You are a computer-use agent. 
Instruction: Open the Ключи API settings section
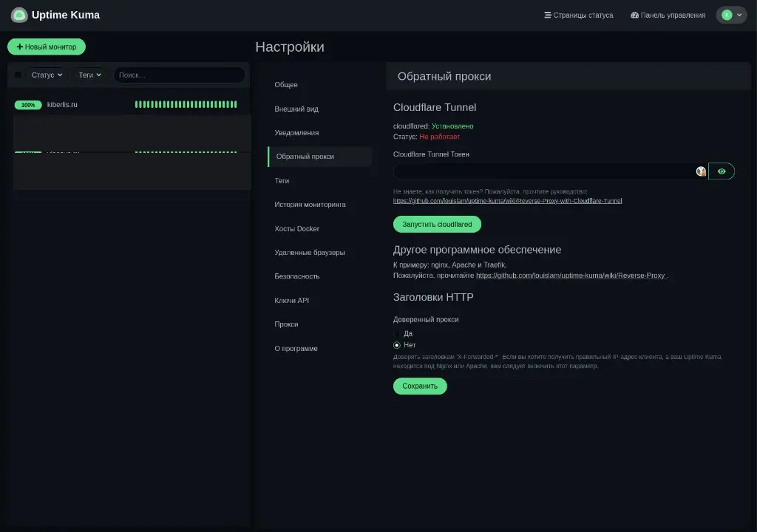(319, 300)
